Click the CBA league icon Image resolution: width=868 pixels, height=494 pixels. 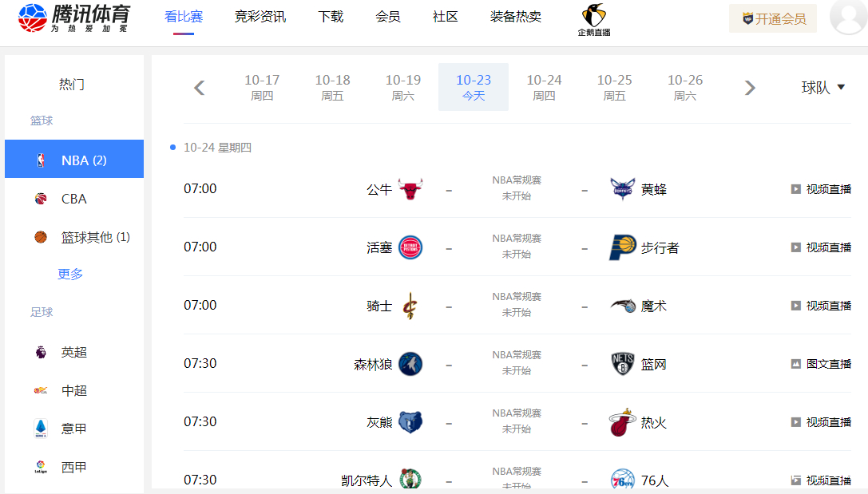(41, 199)
